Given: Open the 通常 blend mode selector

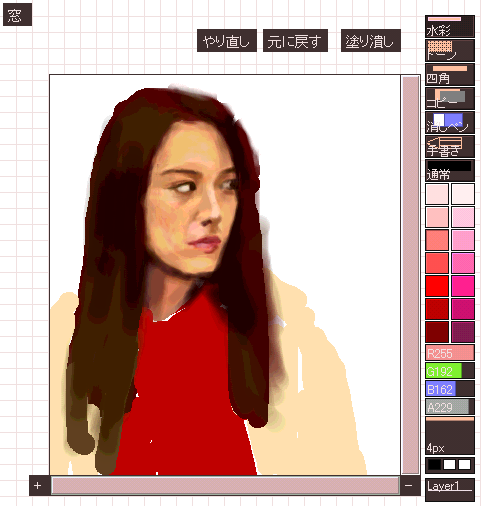Looking at the screenshot, I should pyautogui.click(x=450, y=170).
